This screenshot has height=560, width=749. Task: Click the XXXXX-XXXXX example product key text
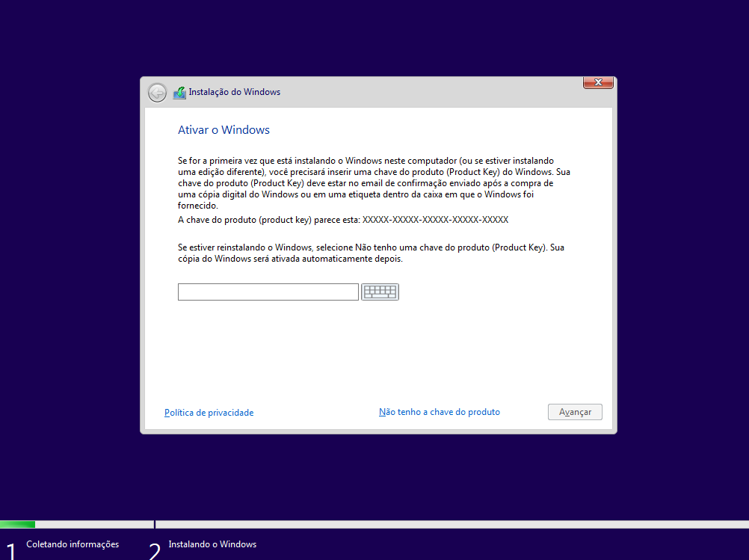point(435,220)
